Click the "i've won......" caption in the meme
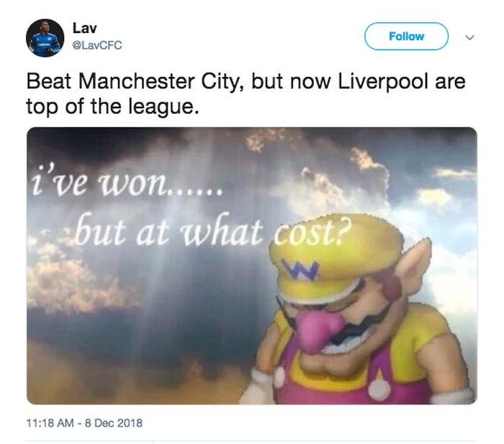 click(x=126, y=182)
